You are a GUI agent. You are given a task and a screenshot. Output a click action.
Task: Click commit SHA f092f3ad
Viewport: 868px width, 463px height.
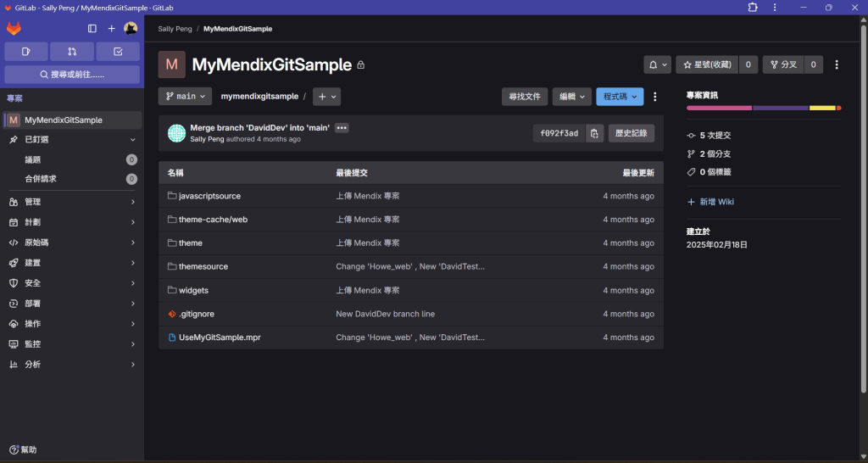coord(559,133)
